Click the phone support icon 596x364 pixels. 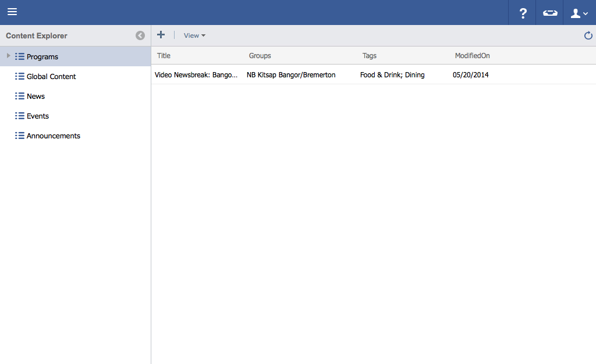pos(549,13)
